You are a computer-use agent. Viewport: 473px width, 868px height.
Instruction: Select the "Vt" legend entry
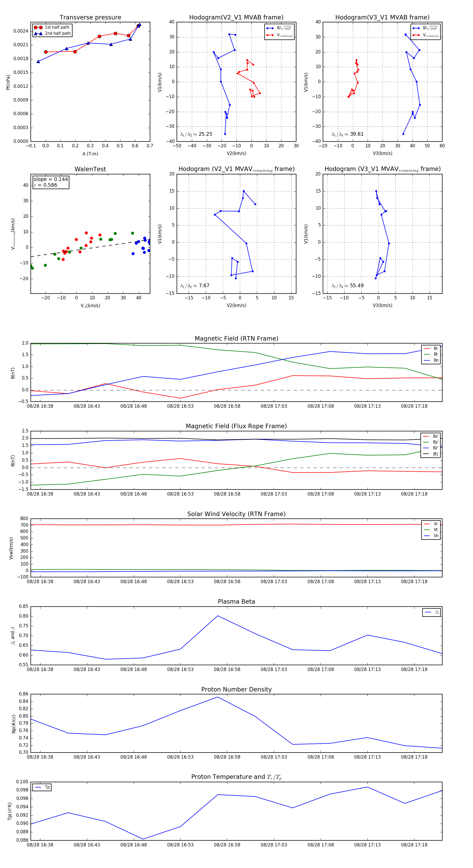[x=431, y=530]
